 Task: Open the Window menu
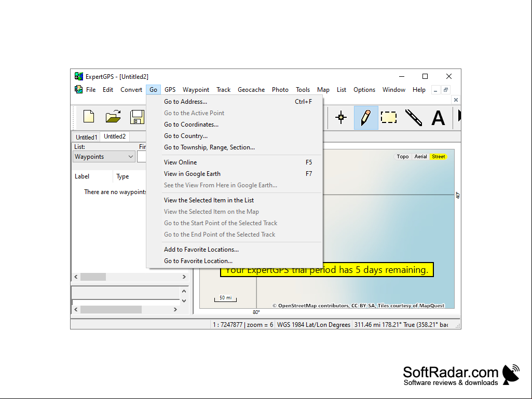coord(393,90)
